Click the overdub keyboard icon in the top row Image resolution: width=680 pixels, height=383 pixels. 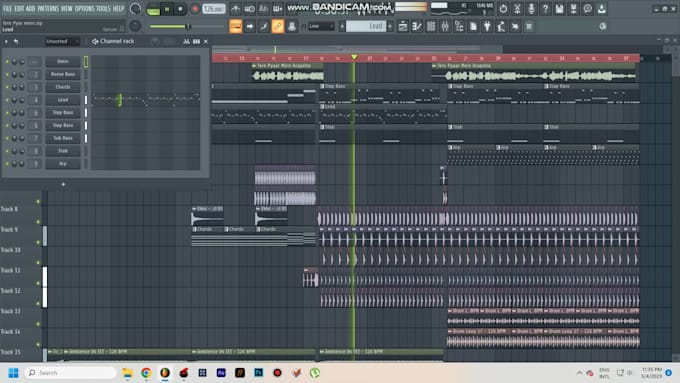pos(278,9)
